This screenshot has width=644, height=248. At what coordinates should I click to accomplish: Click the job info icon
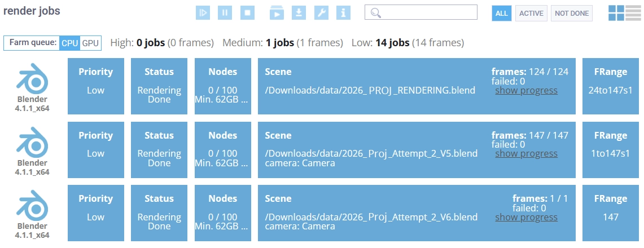tap(343, 13)
